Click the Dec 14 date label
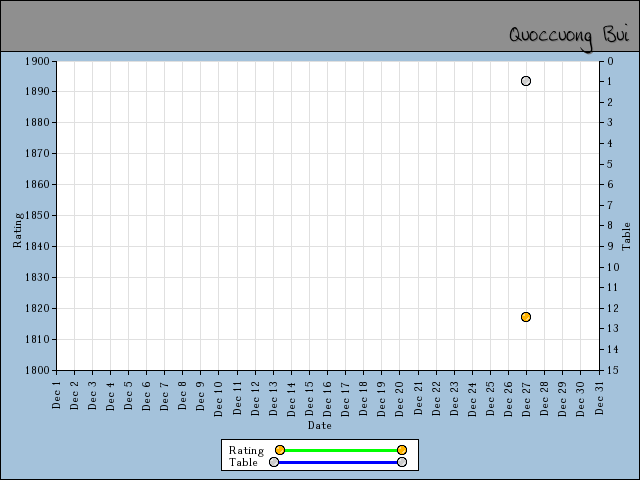Image resolution: width=640 pixels, height=480 pixels. [x=291, y=398]
